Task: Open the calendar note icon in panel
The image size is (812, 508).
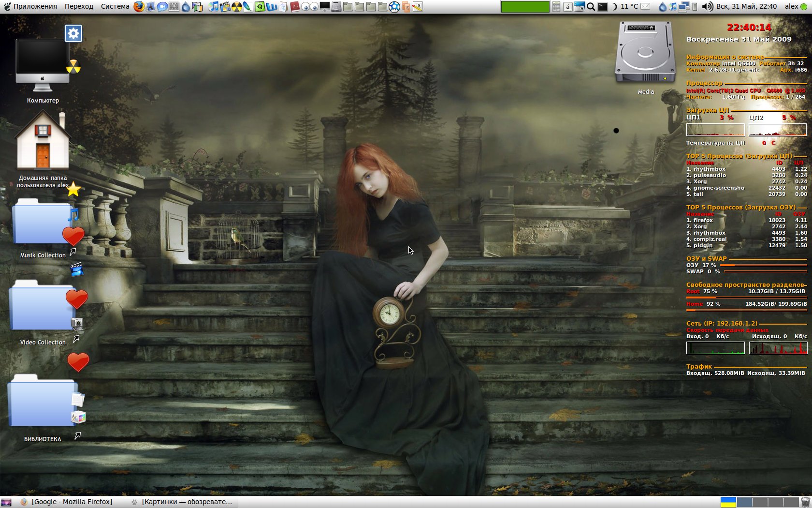Action: click(418, 7)
